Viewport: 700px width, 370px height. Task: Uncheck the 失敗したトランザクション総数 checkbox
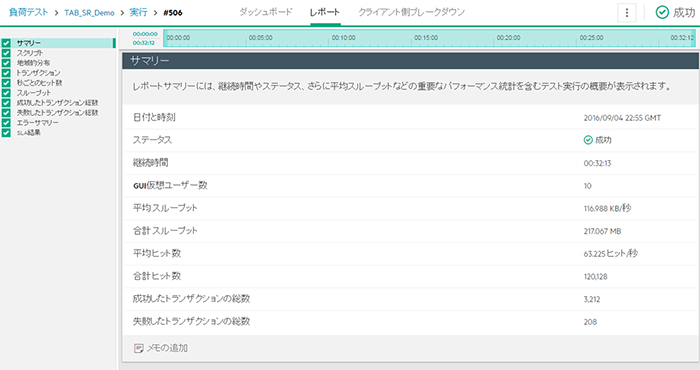(x=6, y=113)
